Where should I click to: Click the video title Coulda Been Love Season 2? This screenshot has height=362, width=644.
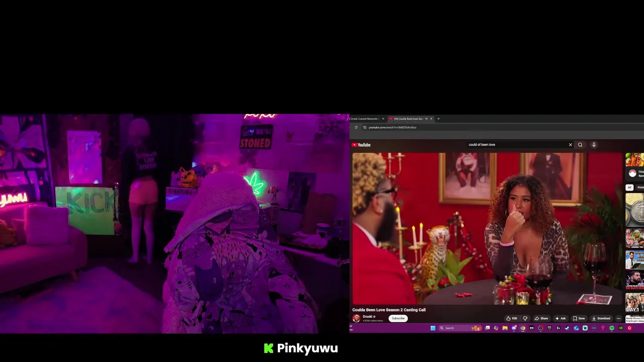point(389,310)
